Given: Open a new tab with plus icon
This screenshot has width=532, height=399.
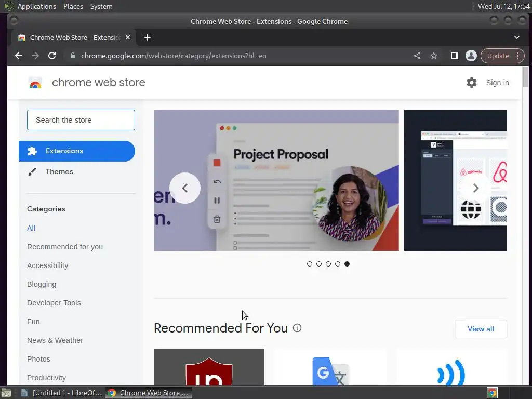Looking at the screenshot, I should click(147, 37).
